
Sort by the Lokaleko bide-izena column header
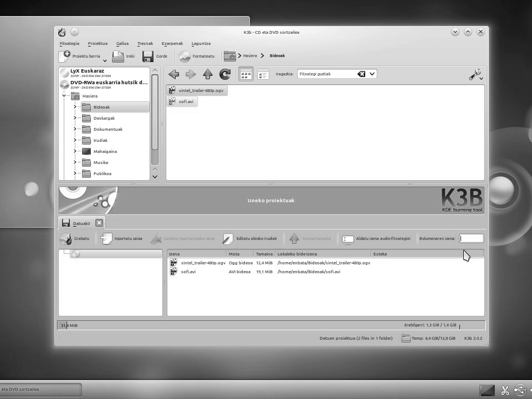[x=323, y=254]
